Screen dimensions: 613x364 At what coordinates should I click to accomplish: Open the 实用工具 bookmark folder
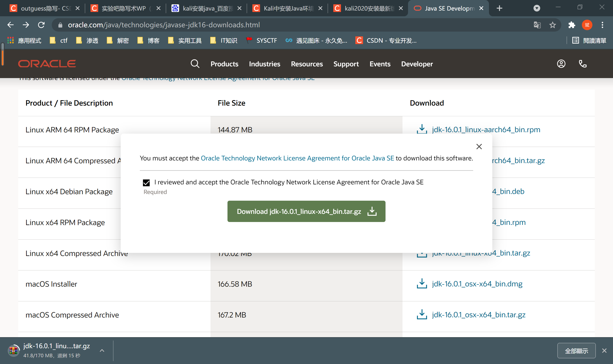[185, 40]
